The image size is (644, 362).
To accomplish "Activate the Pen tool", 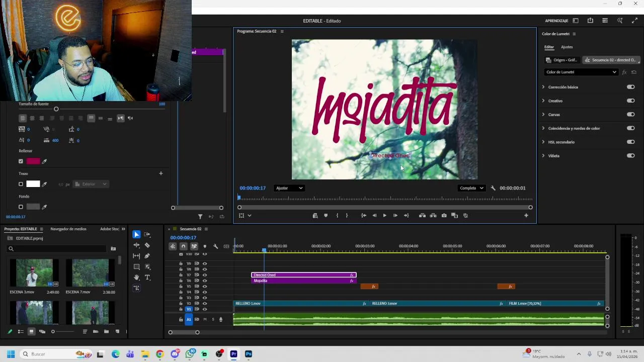I will point(147,256).
